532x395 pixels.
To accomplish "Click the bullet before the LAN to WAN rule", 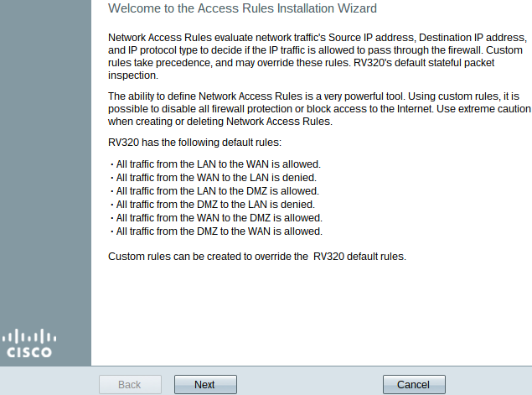I will [x=112, y=164].
